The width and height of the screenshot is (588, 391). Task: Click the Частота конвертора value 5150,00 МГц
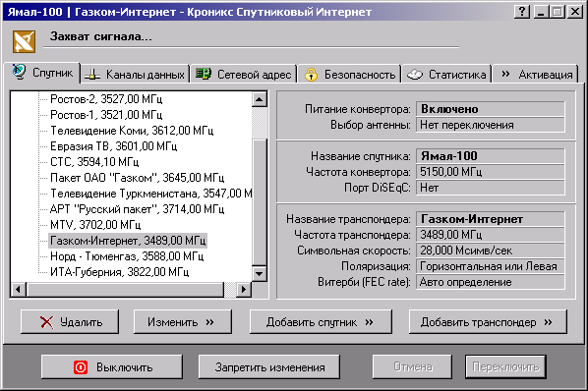tap(490, 172)
